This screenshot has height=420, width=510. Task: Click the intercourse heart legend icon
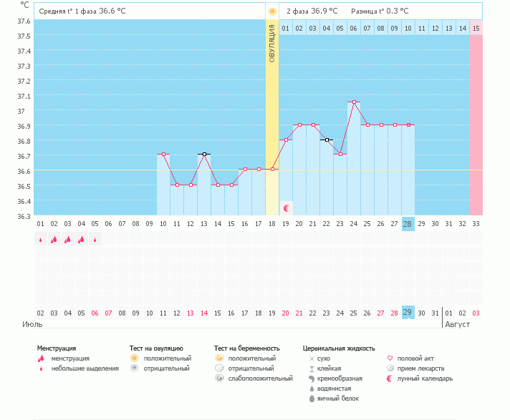click(390, 358)
